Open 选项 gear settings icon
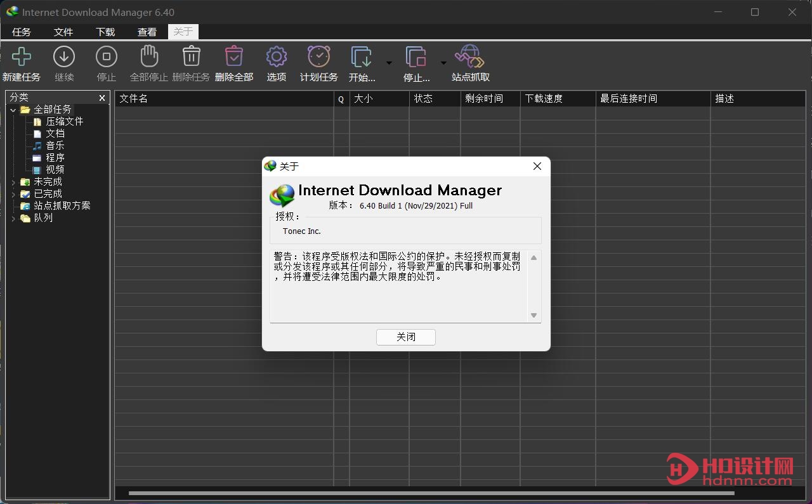Viewport: 812px width, 504px height. coord(277,56)
